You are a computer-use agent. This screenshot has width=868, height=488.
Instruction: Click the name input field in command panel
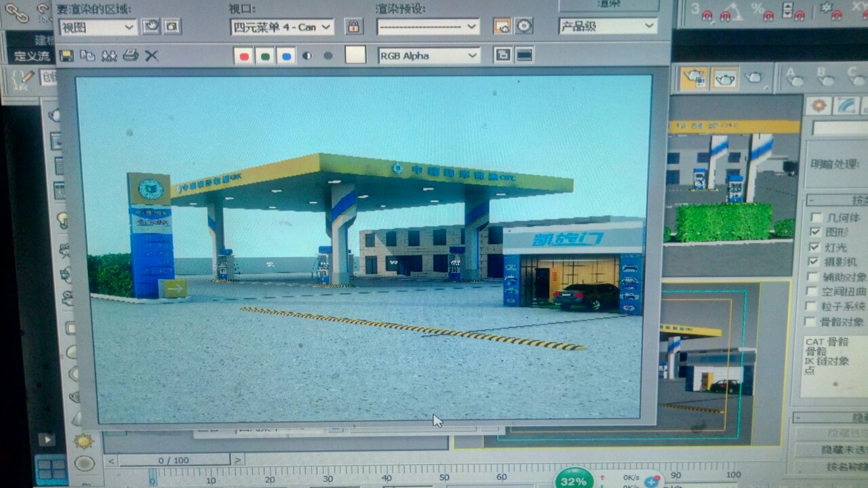841,128
